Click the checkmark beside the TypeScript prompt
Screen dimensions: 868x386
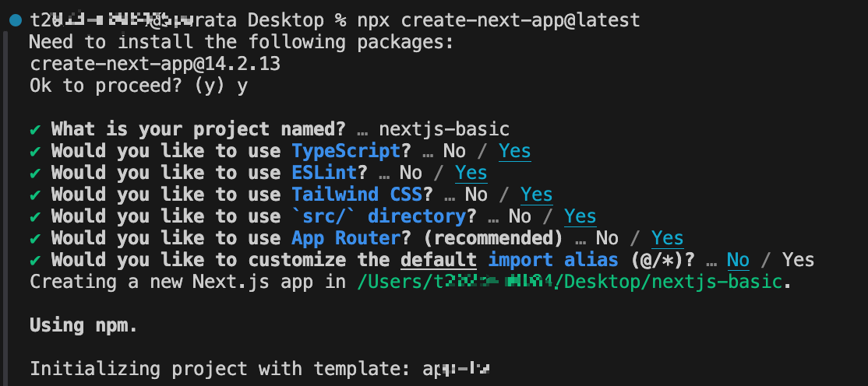click(x=35, y=152)
